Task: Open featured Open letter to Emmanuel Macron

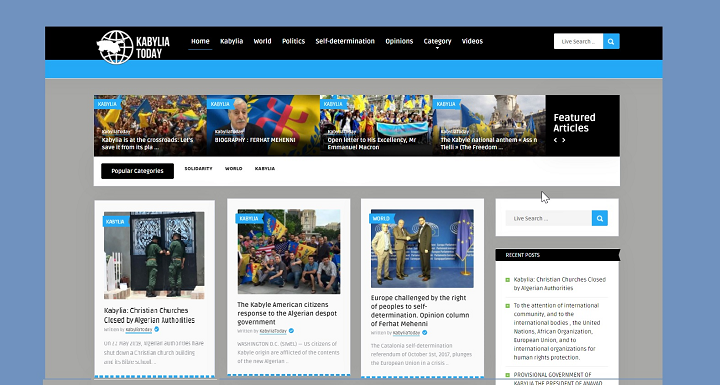Action: (371, 143)
